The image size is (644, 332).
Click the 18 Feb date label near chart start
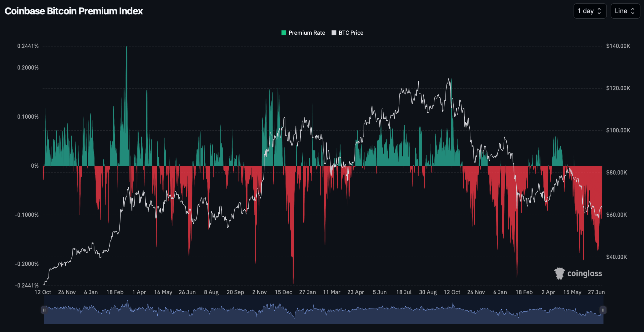(x=115, y=292)
